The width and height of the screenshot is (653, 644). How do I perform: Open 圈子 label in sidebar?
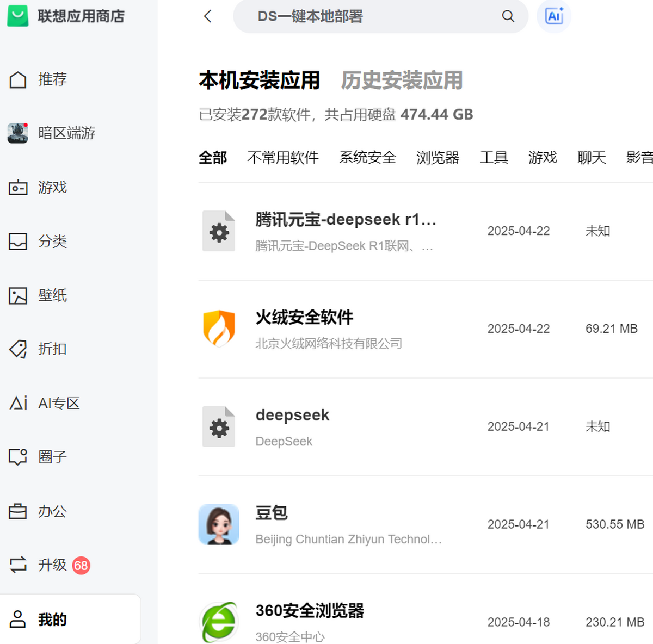tap(52, 457)
